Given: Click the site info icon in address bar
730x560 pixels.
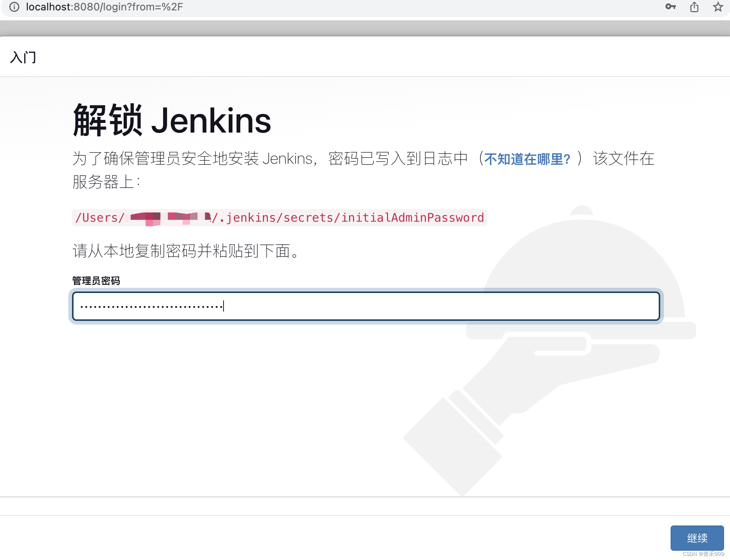Looking at the screenshot, I should pyautogui.click(x=14, y=7).
